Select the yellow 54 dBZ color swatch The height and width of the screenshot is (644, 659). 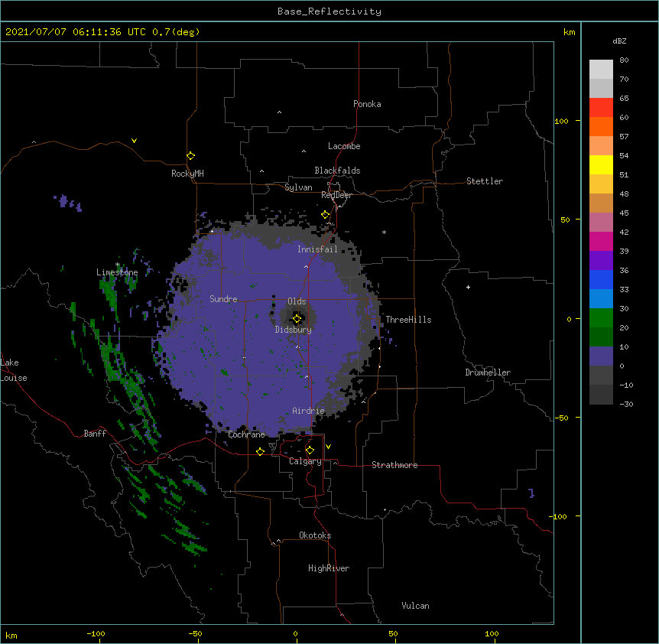[x=601, y=164]
